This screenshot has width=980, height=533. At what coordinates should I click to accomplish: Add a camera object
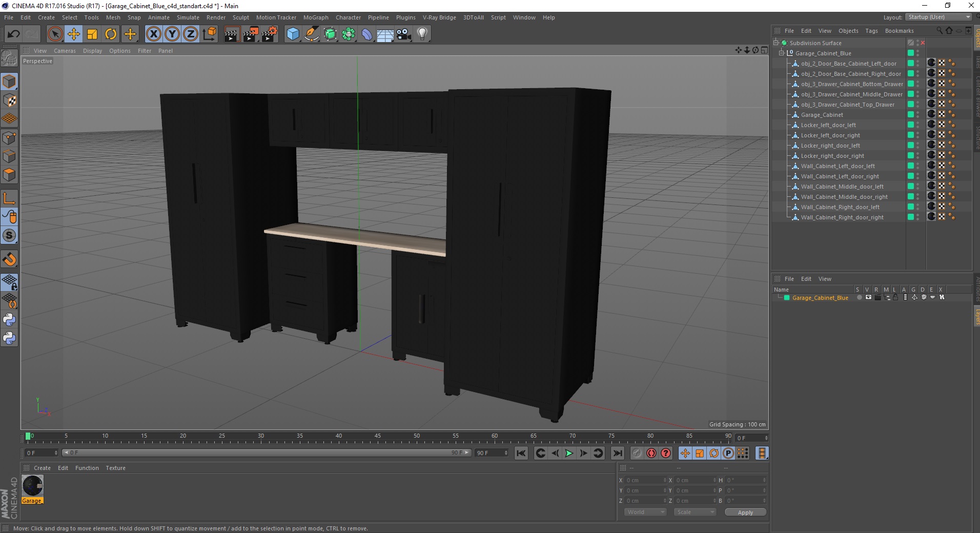pyautogui.click(x=404, y=34)
